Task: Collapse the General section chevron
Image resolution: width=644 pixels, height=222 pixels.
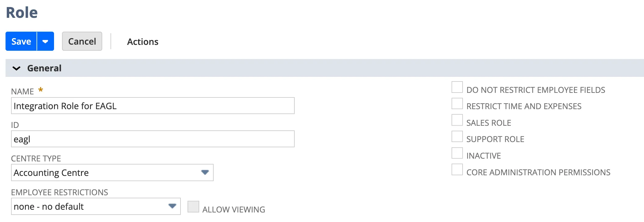Action: click(17, 68)
